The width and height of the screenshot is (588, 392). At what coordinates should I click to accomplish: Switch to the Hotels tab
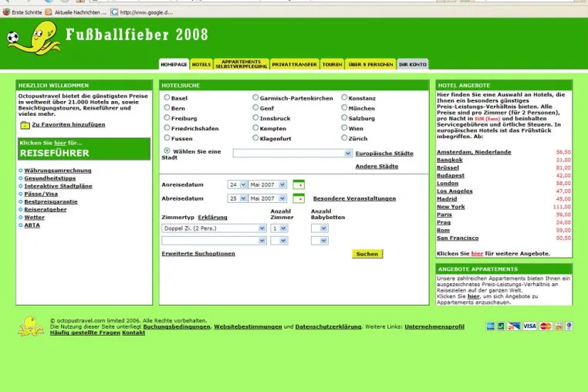pyautogui.click(x=201, y=65)
